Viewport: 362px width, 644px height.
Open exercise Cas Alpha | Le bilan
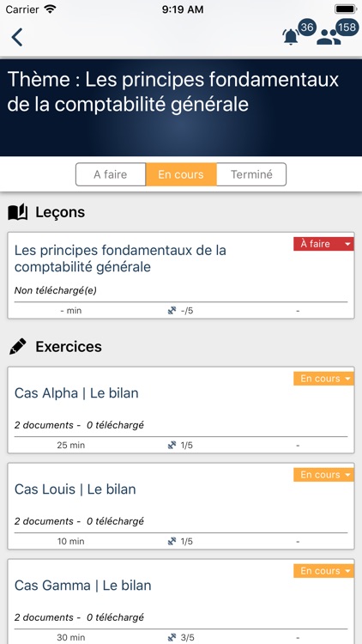tap(76, 393)
